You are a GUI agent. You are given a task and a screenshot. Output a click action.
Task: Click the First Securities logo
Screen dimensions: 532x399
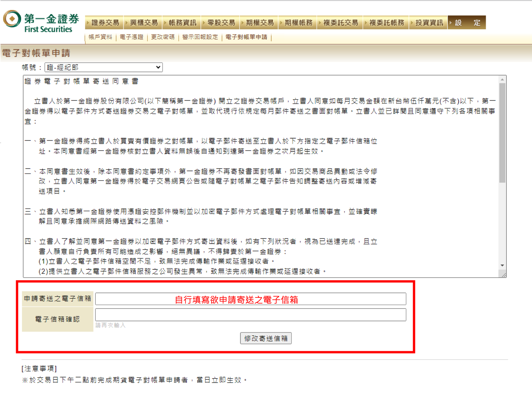point(41,22)
